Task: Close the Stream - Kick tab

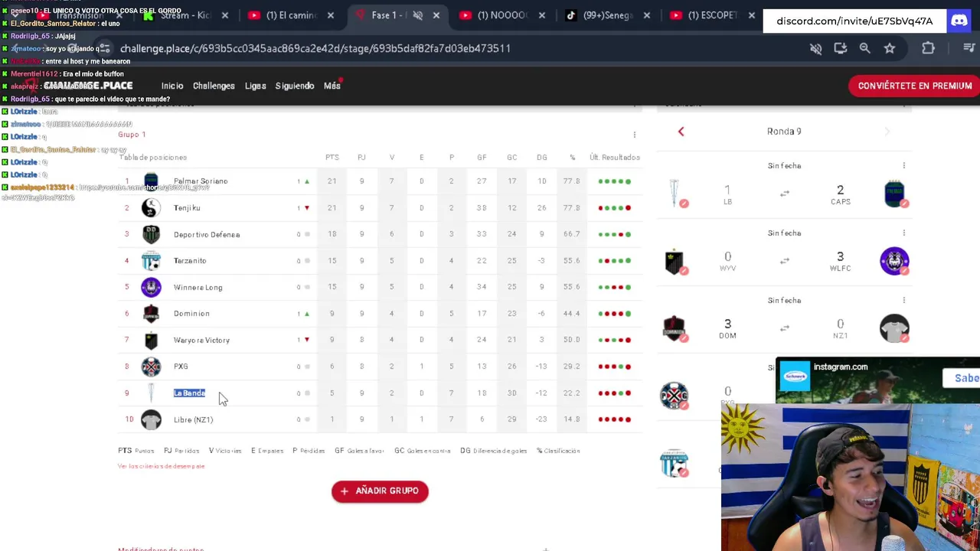Action: pos(224,15)
